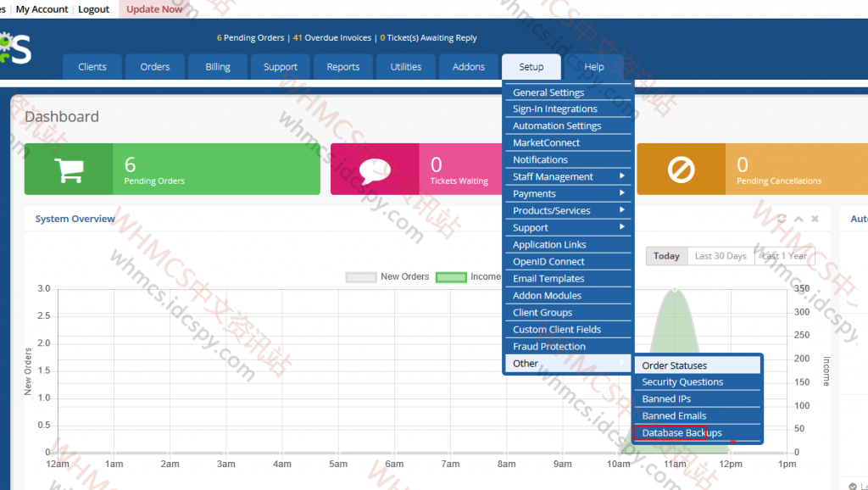Select Client Groups menu item
The image size is (868, 490).
(568, 313)
